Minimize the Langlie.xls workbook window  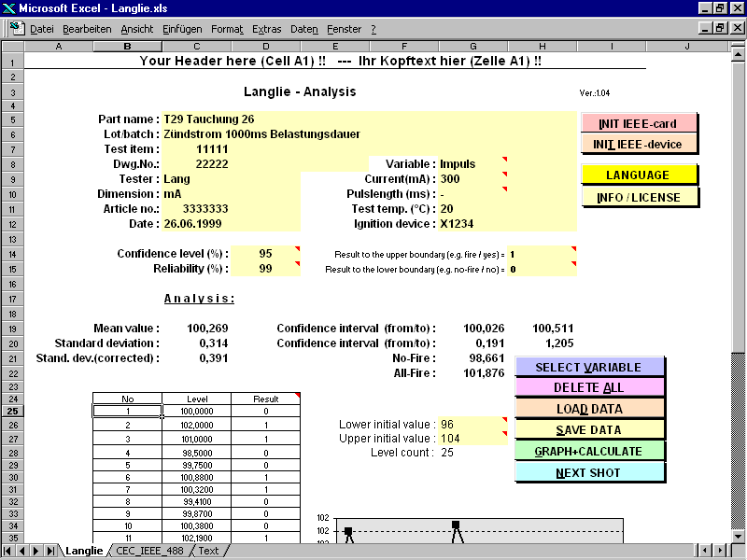(706, 29)
